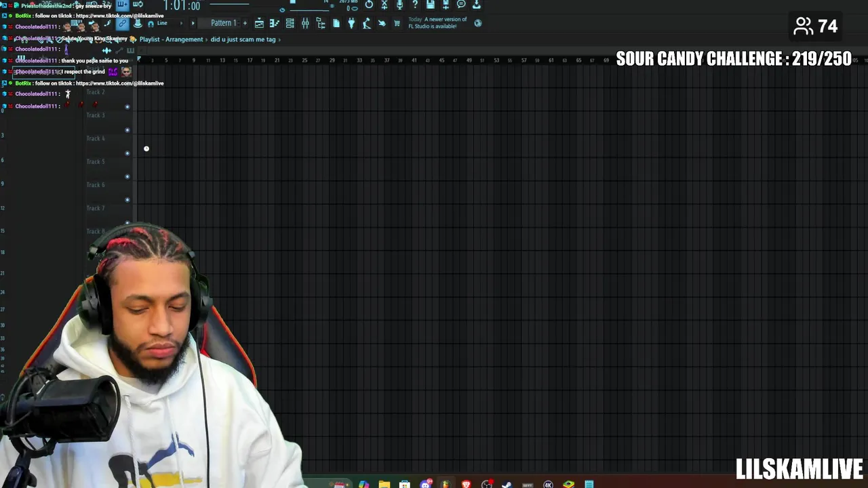Viewport: 868px width, 488px height.
Task: Open help via question mark icon
Action: pos(415,5)
